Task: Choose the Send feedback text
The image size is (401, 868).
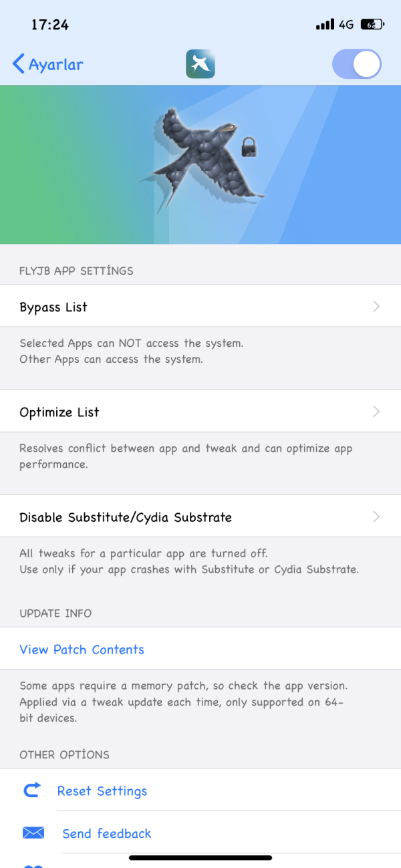Action: (107, 833)
